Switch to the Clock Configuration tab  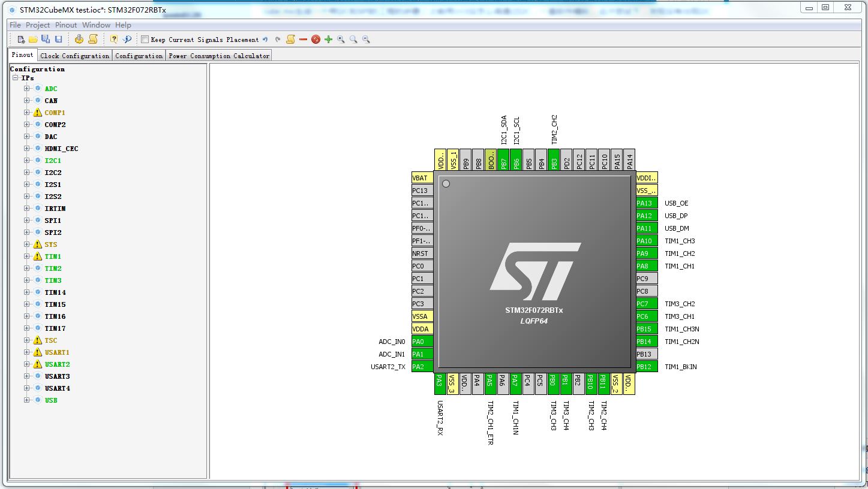pyautogui.click(x=75, y=56)
